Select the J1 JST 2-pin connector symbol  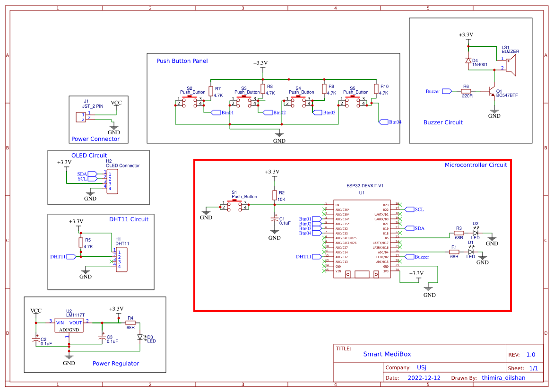(80, 117)
